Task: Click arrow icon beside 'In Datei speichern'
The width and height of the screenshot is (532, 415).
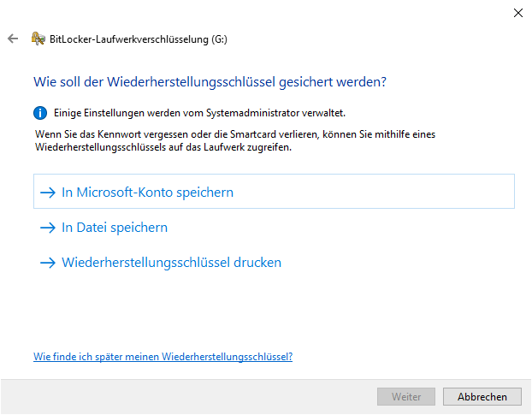Action: [47, 228]
